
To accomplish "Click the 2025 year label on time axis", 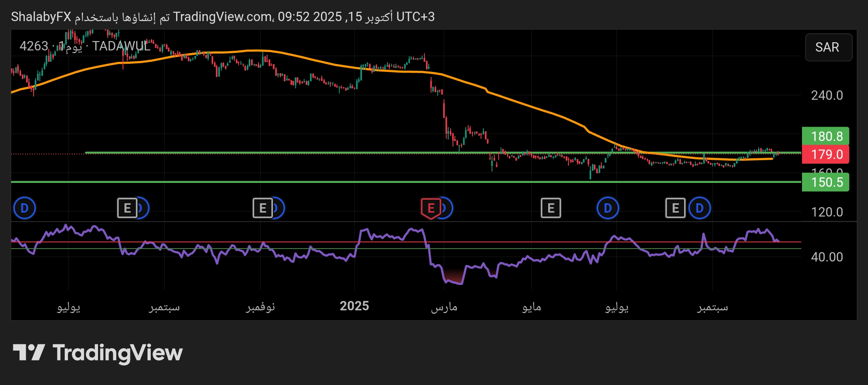I will tap(354, 306).
